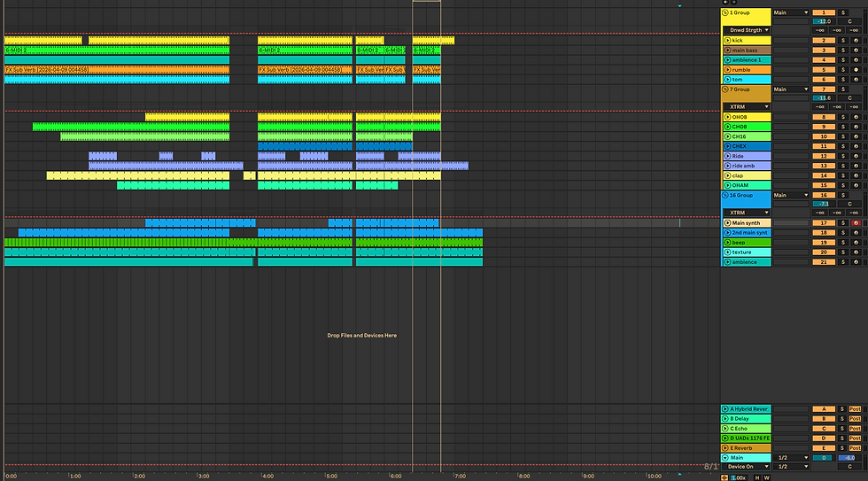Open 1 Group output routing Main dropdown
This screenshot has width=868, height=481.
[x=791, y=12]
